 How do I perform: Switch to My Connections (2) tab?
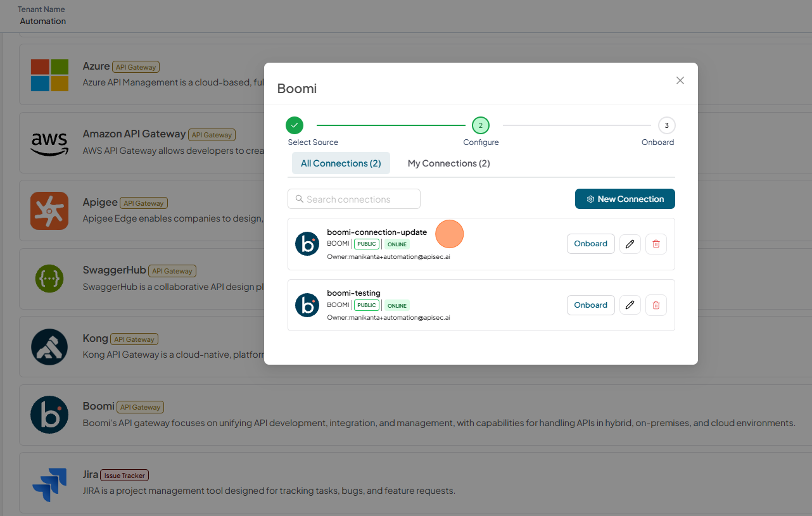[x=449, y=163]
